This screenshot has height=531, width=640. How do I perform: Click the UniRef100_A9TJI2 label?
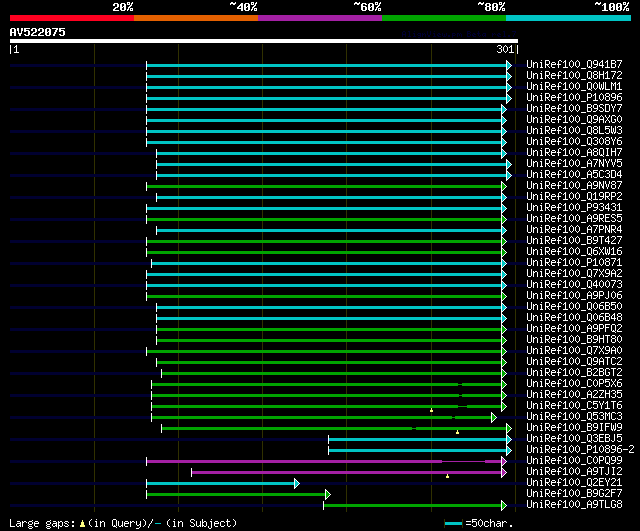[574, 472]
